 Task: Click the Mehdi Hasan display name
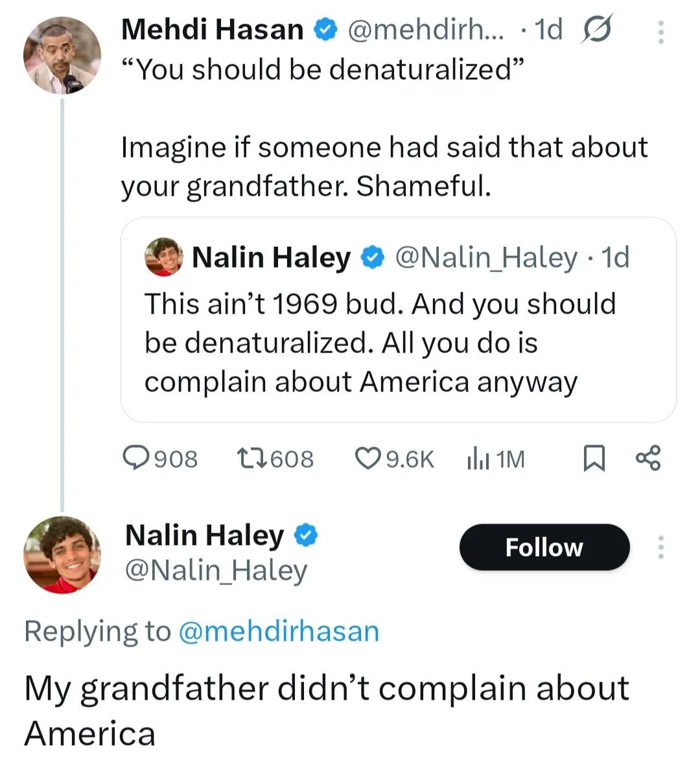(x=212, y=30)
